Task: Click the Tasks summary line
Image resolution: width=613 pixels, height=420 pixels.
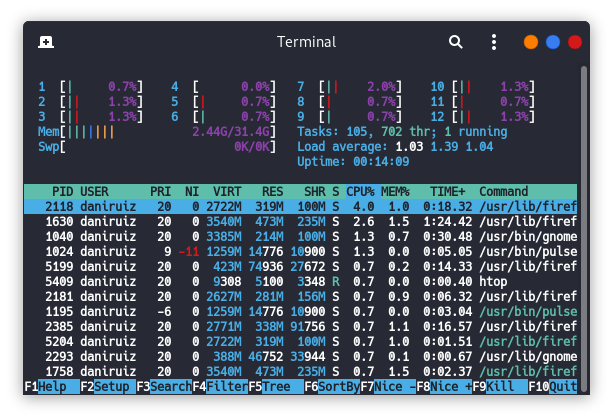Action: [402, 132]
